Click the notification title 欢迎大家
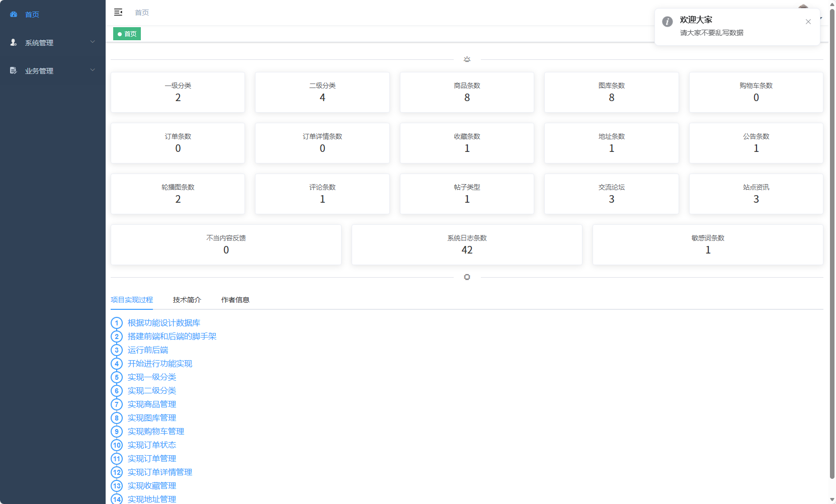The height and width of the screenshot is (504, 836). point(696,20)
